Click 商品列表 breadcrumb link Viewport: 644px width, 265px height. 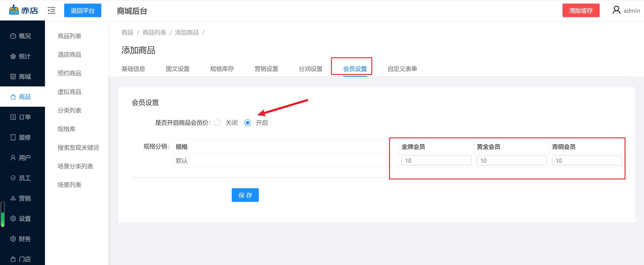[154, 33]
